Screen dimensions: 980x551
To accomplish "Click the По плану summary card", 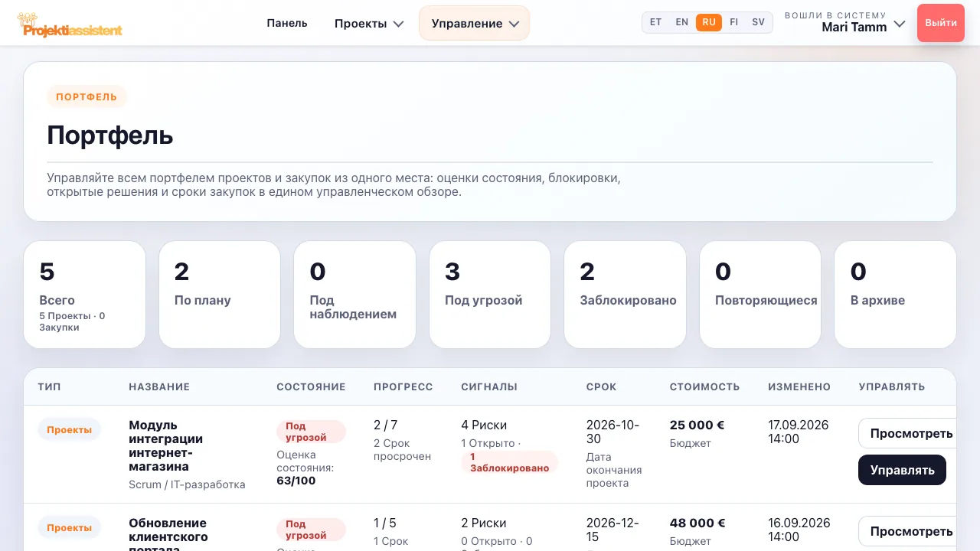I will click(x=220, y=295).
